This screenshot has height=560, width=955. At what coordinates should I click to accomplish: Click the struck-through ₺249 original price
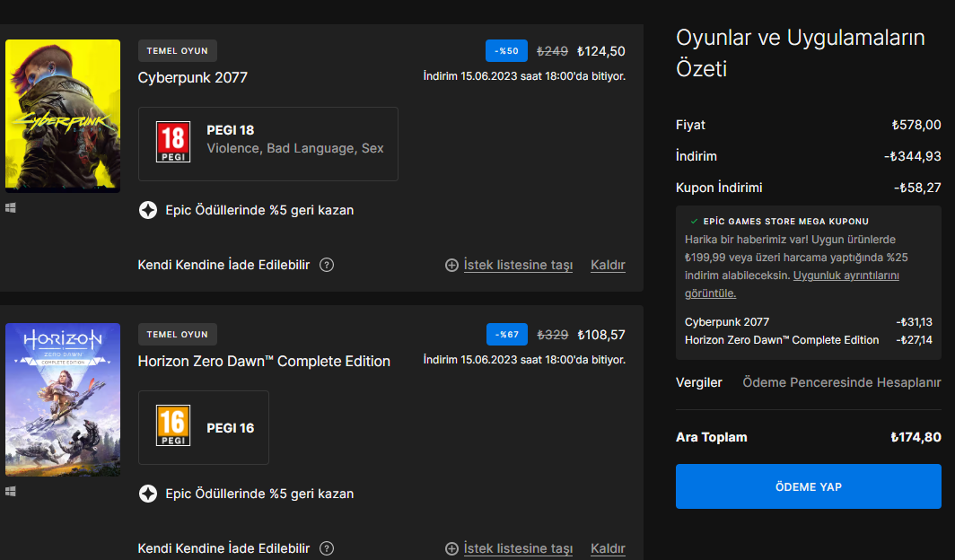pyautogui.click(x=552, y=52)
